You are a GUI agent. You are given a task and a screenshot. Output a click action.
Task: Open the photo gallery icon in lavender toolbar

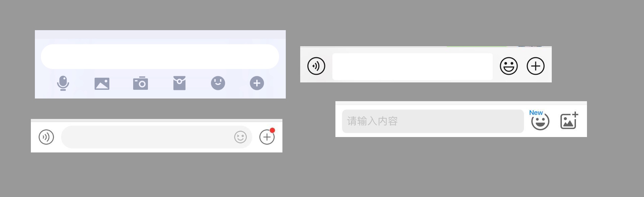pyautogui.click(x=102, y=83)
